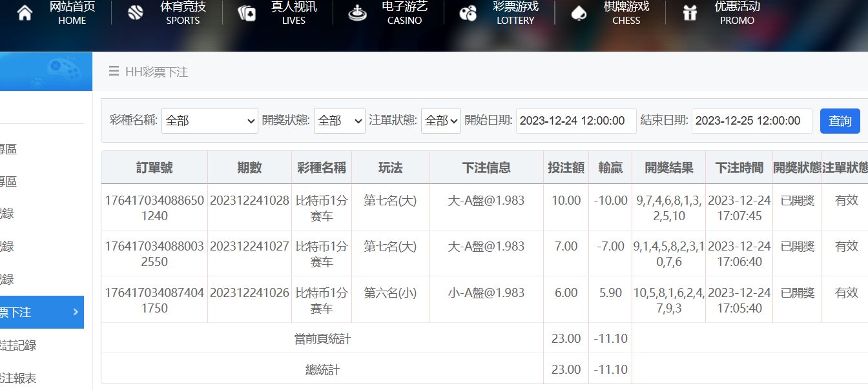Click the Chess spade icon

click(x=579, y=13)
